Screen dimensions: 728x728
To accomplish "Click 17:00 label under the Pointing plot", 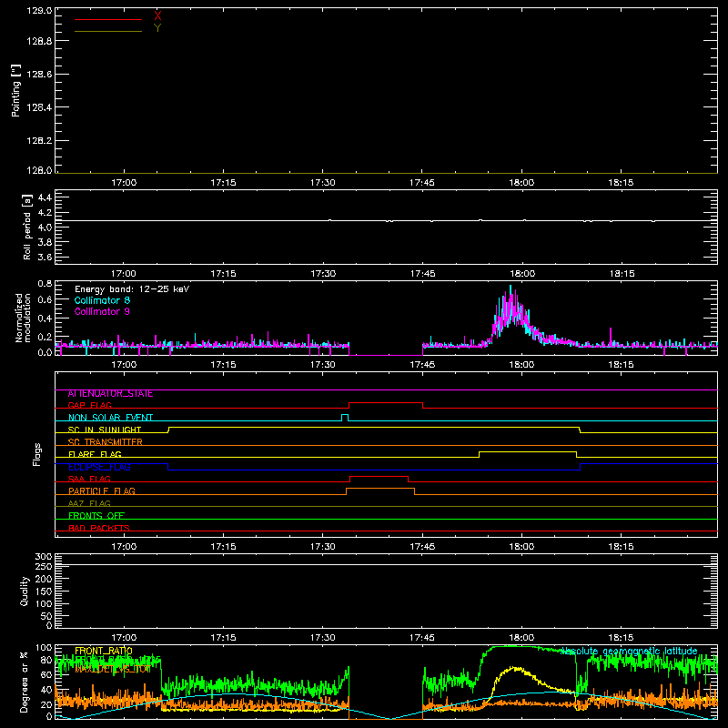I will click(x=124, y=183).
